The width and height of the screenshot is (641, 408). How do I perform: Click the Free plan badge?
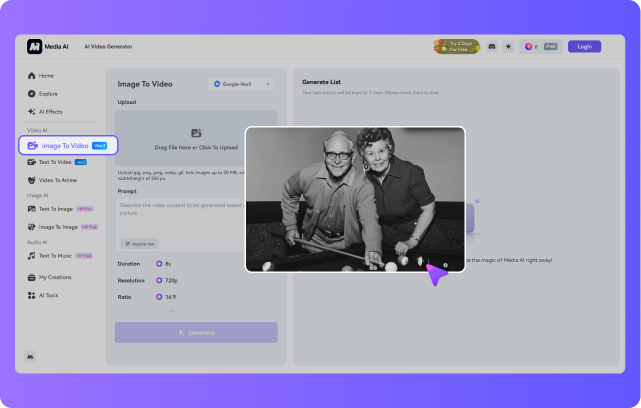tap(551, 47)
